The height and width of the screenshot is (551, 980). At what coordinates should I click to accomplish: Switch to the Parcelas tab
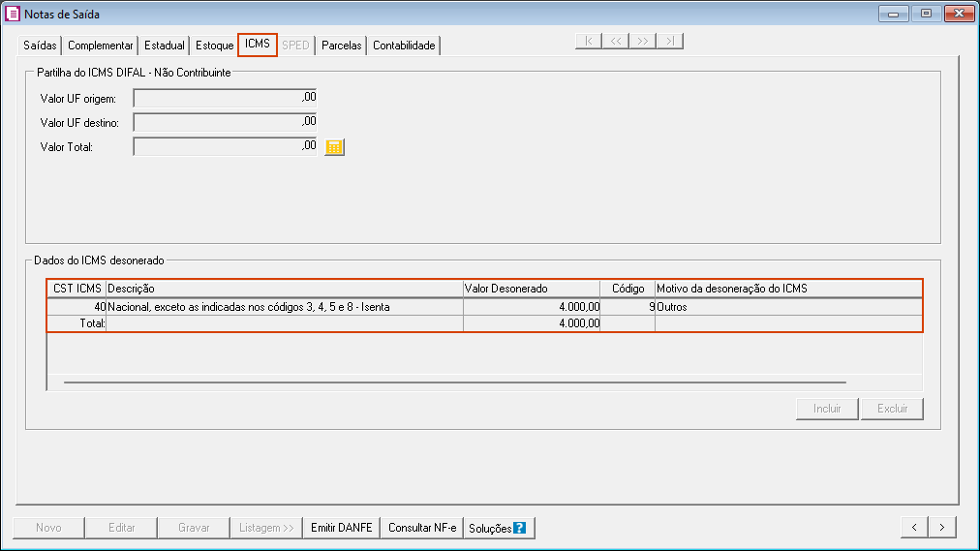(x=341, y=46)
